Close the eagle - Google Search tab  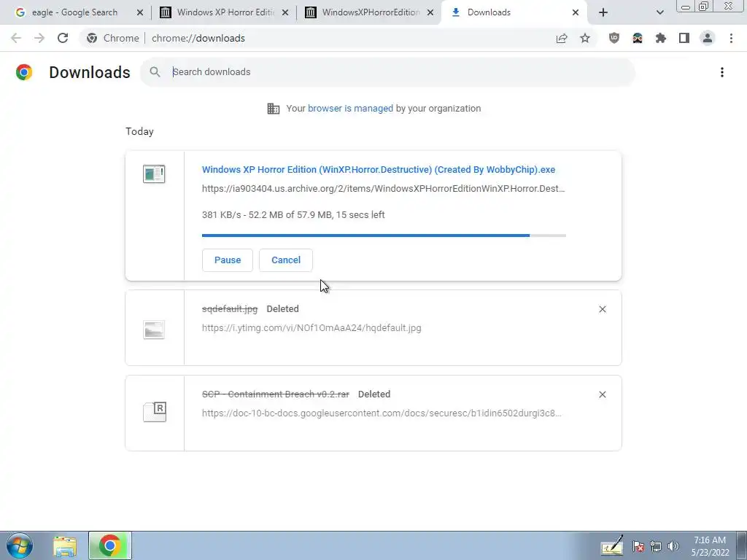point(140,13)
